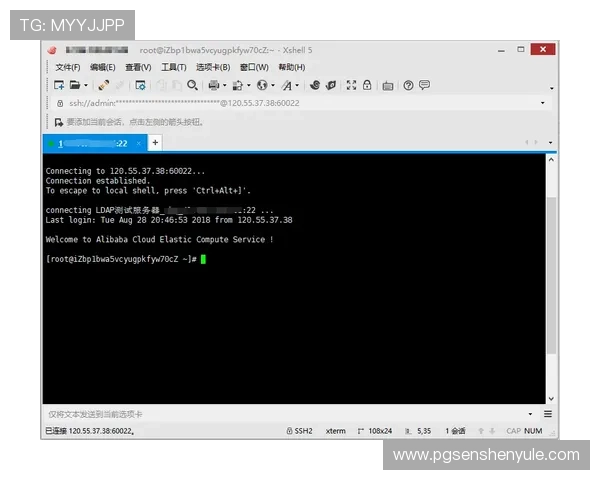Click the '1 会话' status bar entry
The width and height of the screenshot is (600, 480).
tap(455, 431)
